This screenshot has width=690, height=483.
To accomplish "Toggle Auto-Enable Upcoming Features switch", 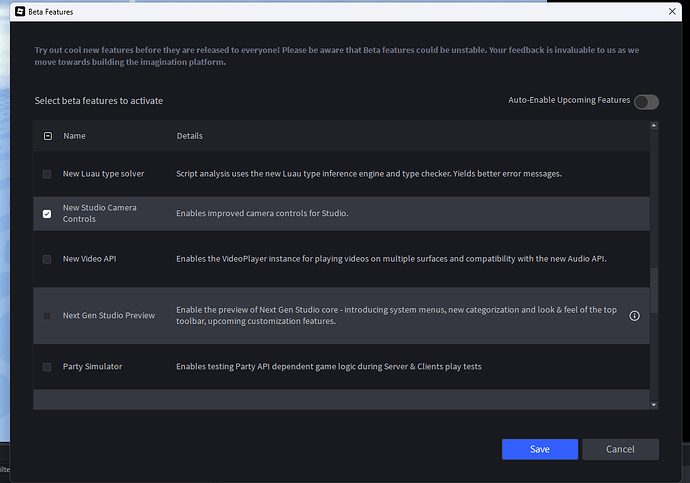I will click(x=646, y=102).
